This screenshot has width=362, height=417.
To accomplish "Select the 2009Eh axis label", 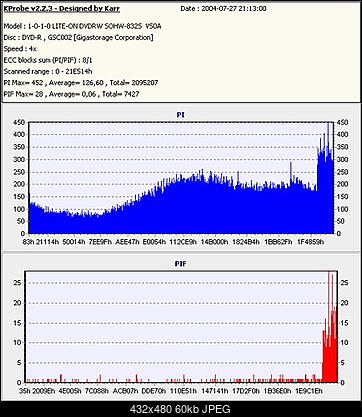I will [44, 391].
